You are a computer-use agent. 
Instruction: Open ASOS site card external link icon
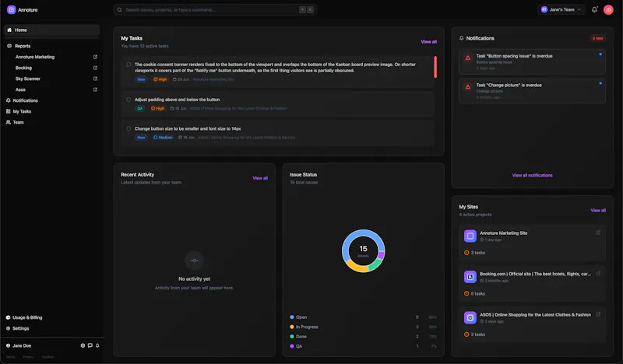point(598,314)
